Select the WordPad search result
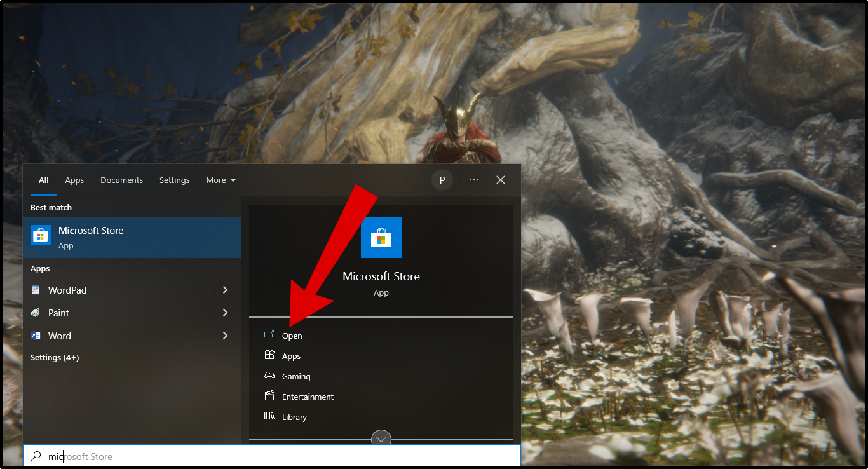 tap(132, 290)
